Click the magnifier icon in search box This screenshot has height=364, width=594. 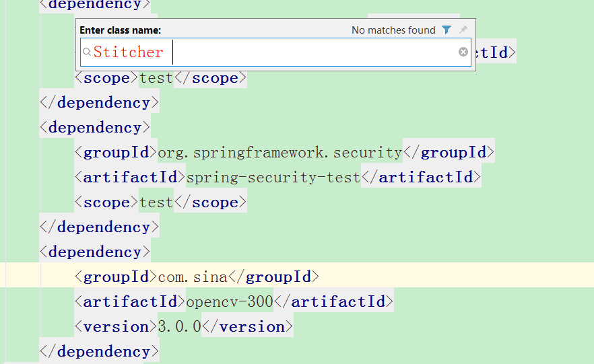[87, 52]
